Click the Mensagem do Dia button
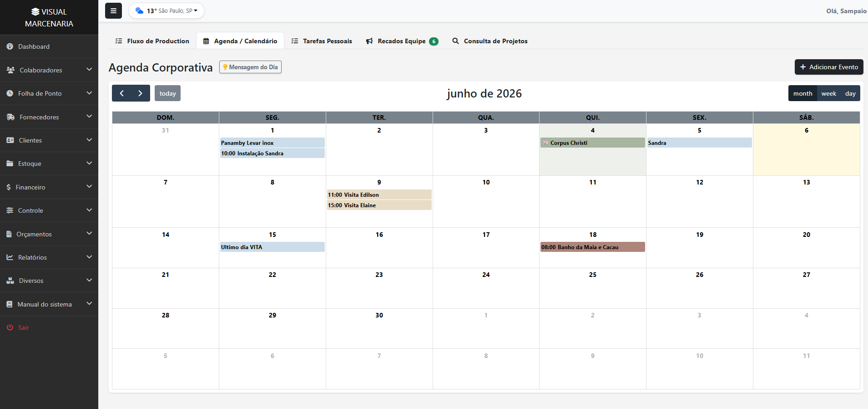 250,67
